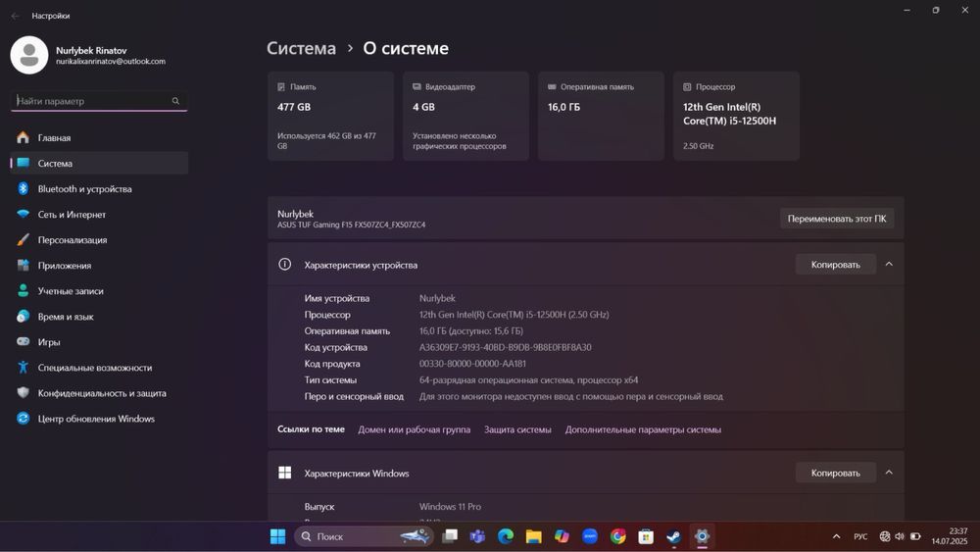980x552 pixels.
Task: Open File Explorer from the taskbar
Action: [533, 536]
